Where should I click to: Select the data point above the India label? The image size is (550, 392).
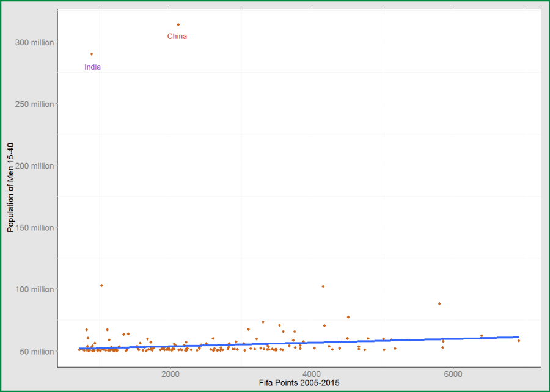point(92,54)
